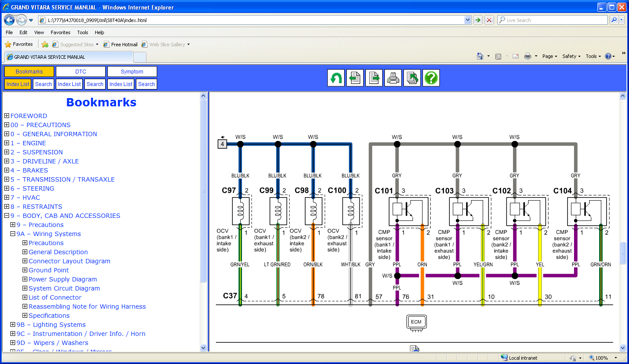Collapse the 9A – Wiring Systems node
The width and height of the screenshot is (629, 364).
click(13, 233)
